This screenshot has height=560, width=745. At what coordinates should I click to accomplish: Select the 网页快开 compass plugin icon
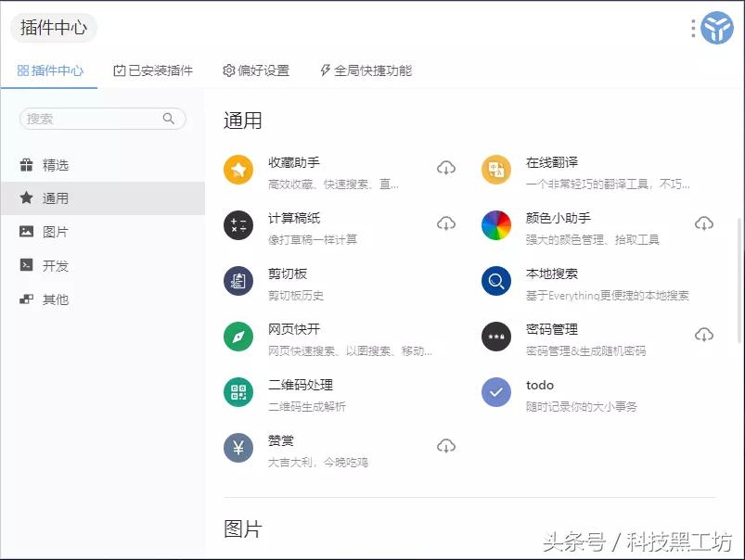pos(238,338)
